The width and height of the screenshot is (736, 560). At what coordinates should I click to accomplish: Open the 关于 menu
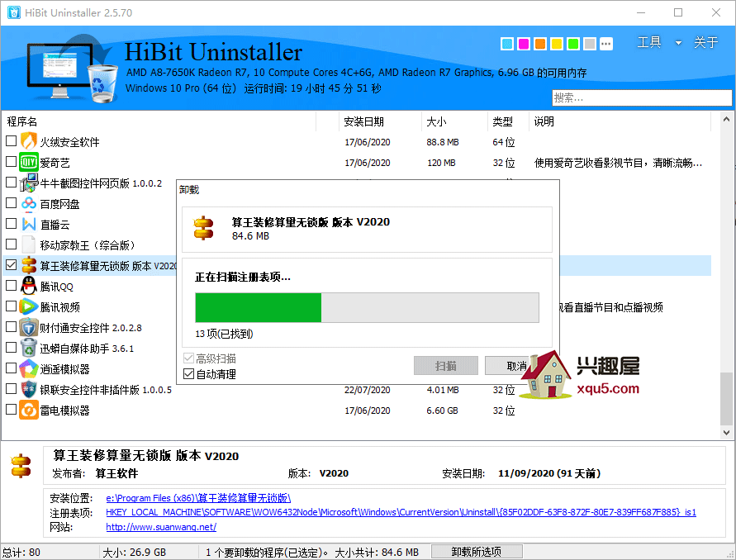pos(706,43)
